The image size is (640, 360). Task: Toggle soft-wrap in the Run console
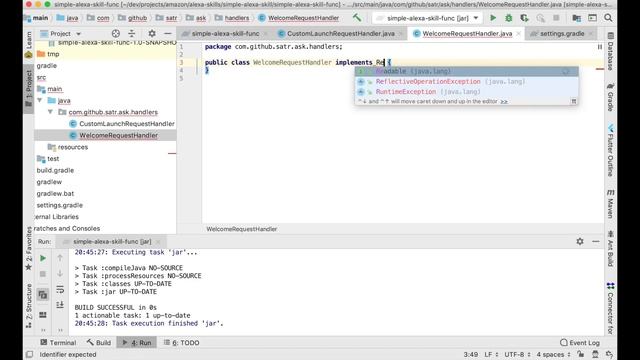[60, 289]
